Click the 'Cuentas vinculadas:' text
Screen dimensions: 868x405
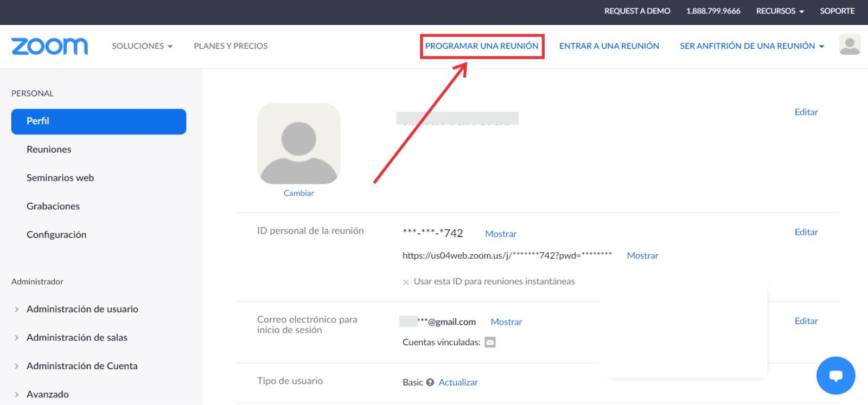click(441, 342)
